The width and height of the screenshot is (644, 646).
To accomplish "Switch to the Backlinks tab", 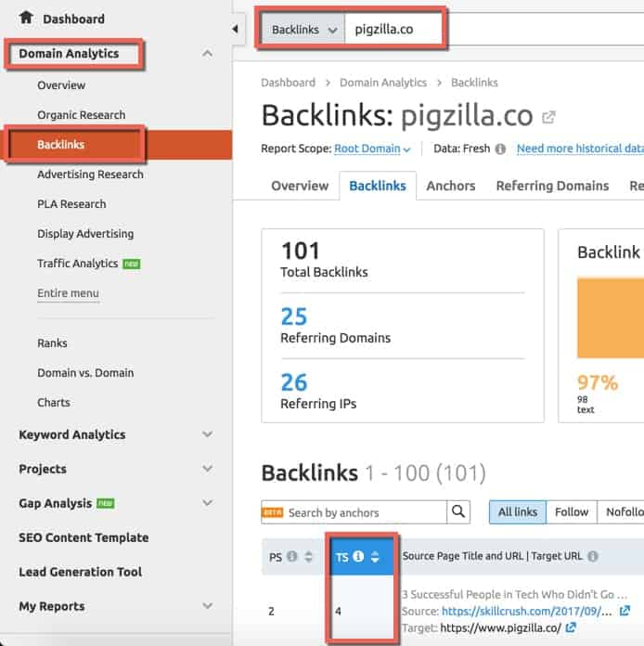I will [x=378, y=186].
